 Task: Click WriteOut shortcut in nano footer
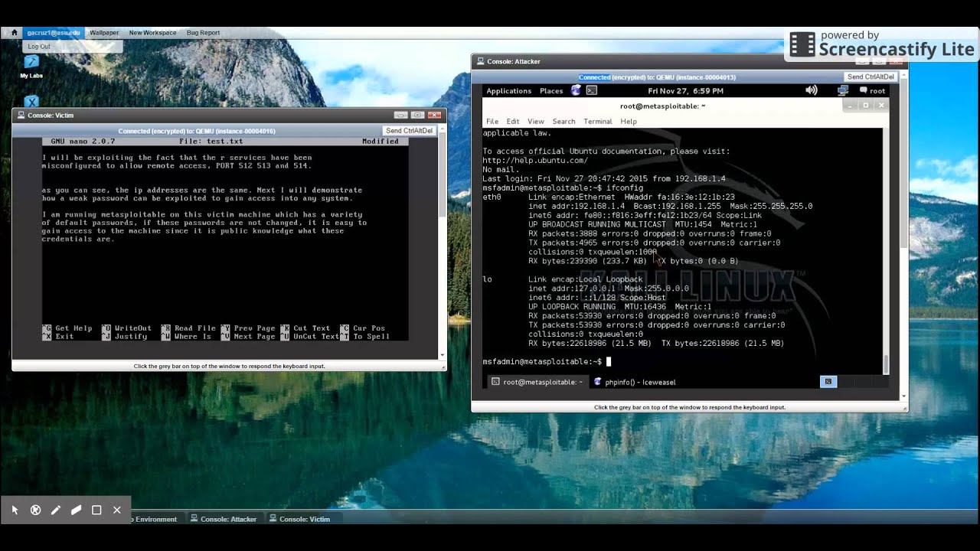[x=127, y=328]
